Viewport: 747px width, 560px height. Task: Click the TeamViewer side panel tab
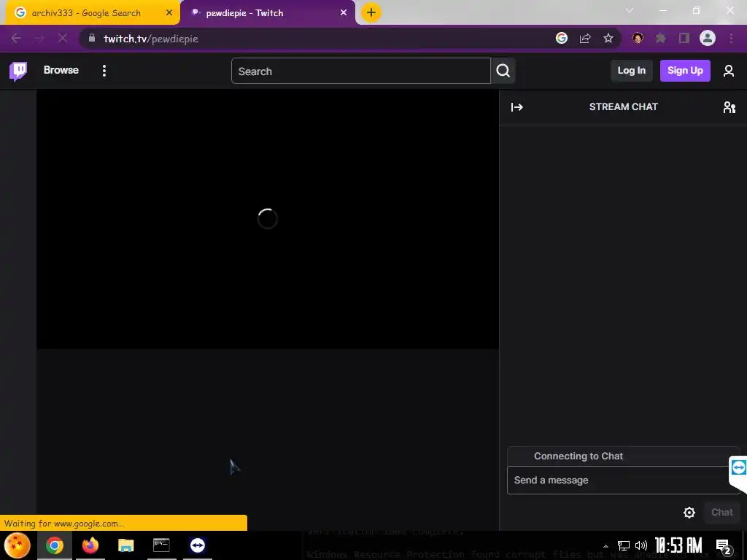738,467
